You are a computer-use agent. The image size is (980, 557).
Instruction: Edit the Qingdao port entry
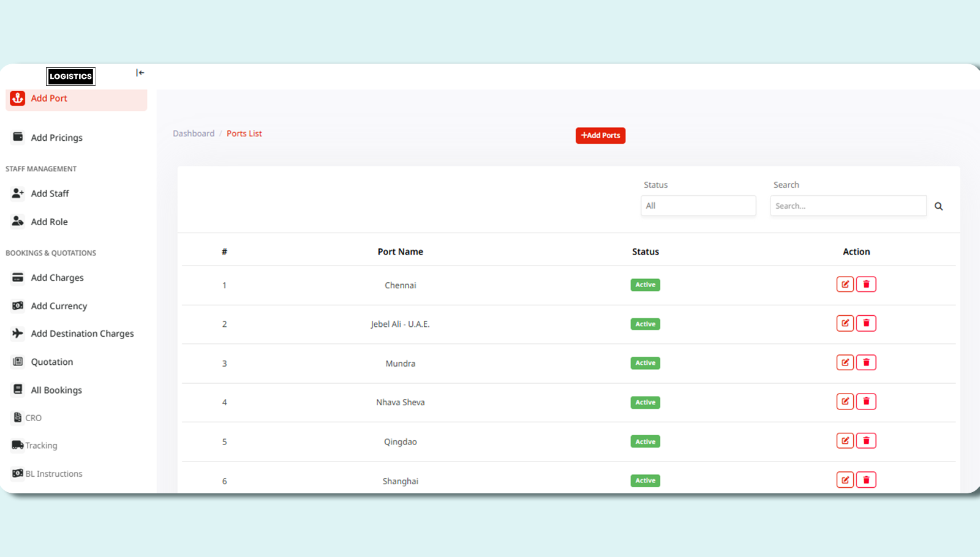[845, 441]
